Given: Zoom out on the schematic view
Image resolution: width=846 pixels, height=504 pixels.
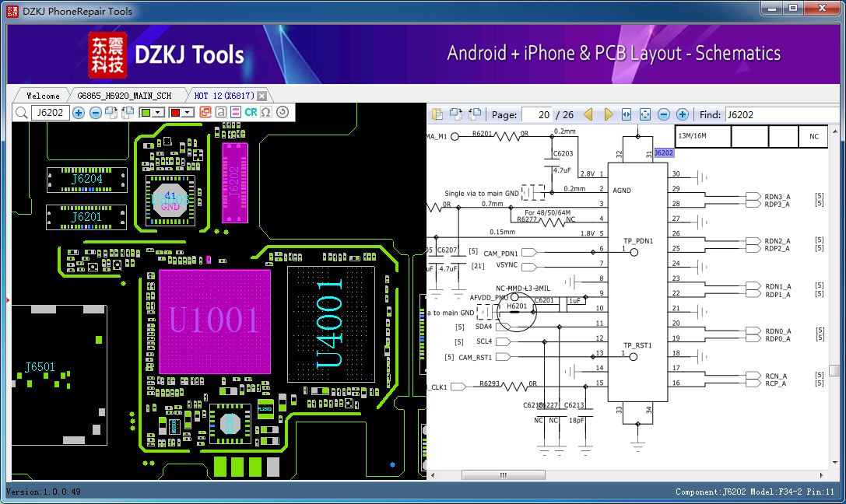Looking at the screenshot, I should [x=664, y=114].
